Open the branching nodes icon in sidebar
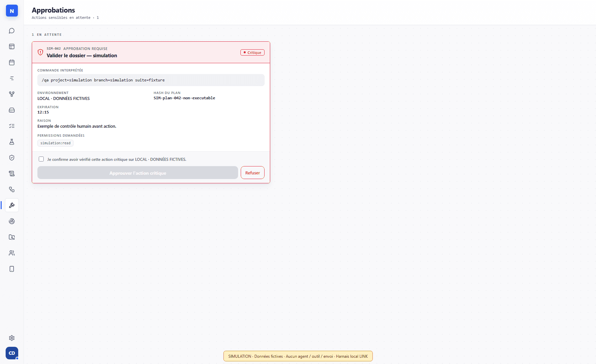The width and height of the screenshot is (596, 364). (12, 94)
